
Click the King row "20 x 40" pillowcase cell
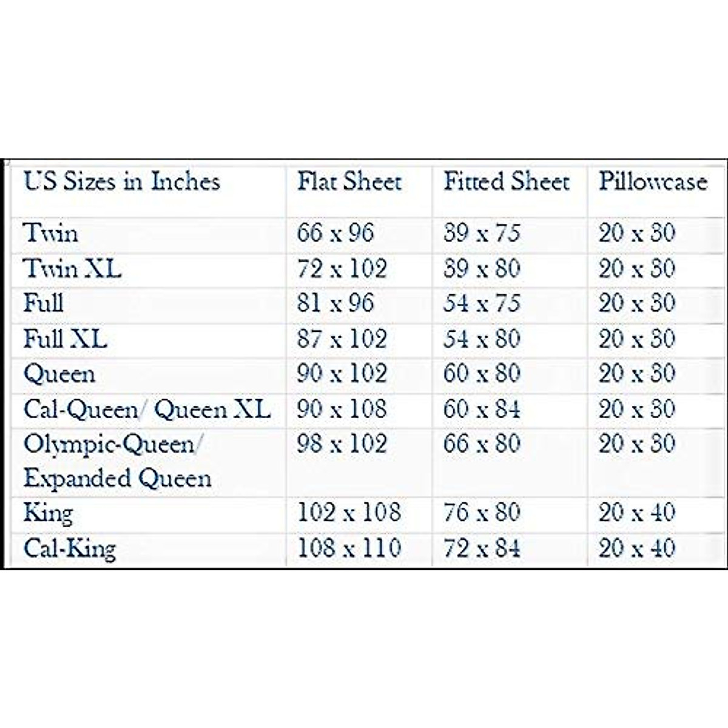(637, 513)
